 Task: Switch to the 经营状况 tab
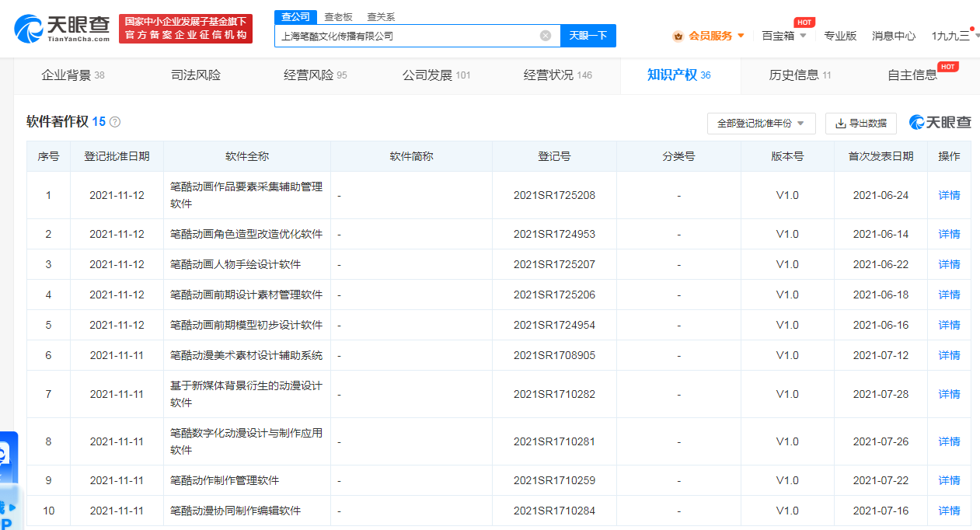(558, 75)
